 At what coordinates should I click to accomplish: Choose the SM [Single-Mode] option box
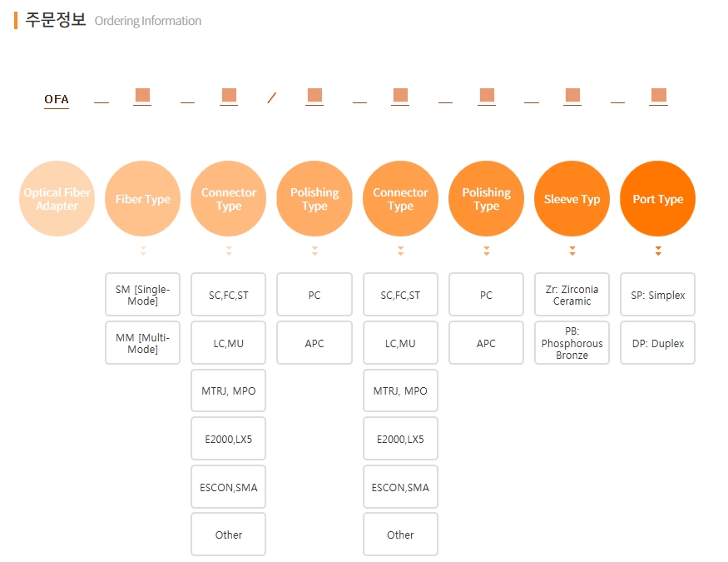[x=142, y=295]
